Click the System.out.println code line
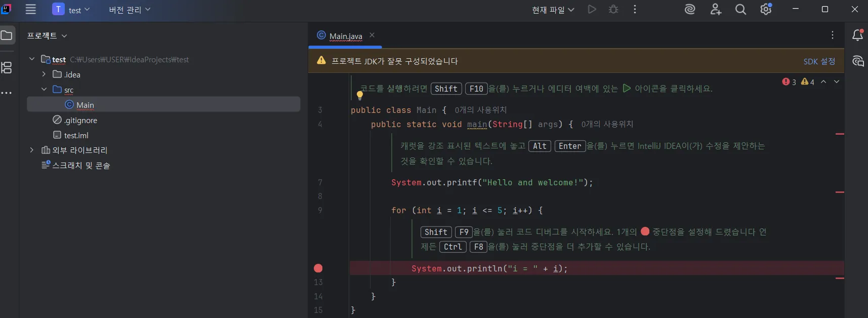The image size is (868, 318). coord(489,268)
